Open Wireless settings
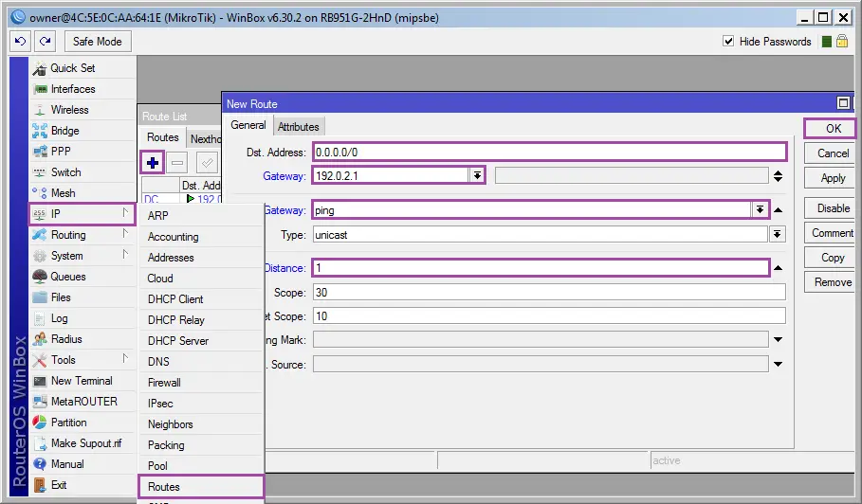Screen dimensions: 862x504 pyautogui.click(x=83, y=110)
